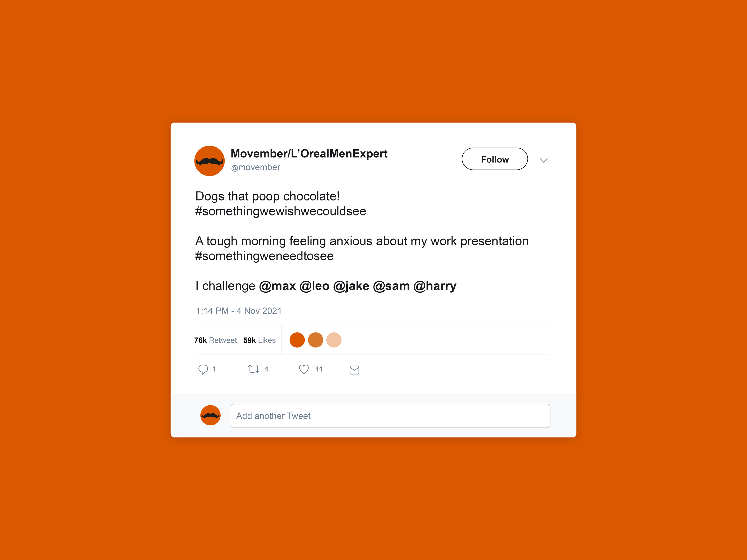Image resolution: width=747 pixels, height=560 pixels.
Task: Like the tweet with heart icon
Action: coord(304,369)
